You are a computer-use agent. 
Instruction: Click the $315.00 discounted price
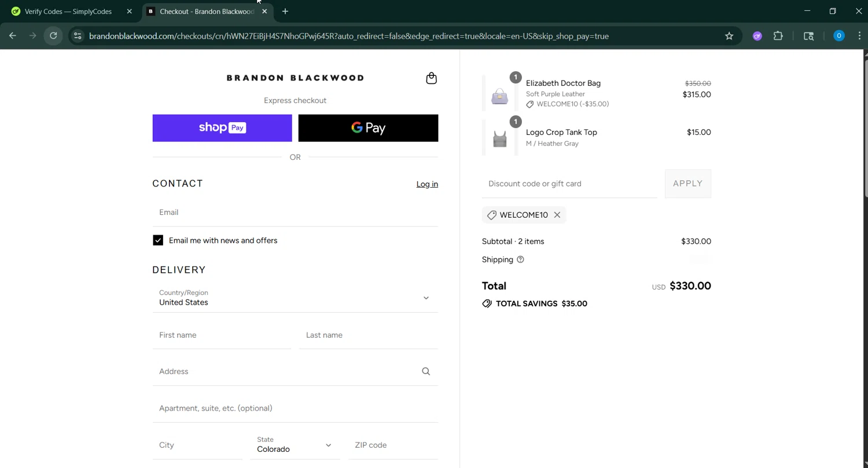pos(697,94)
